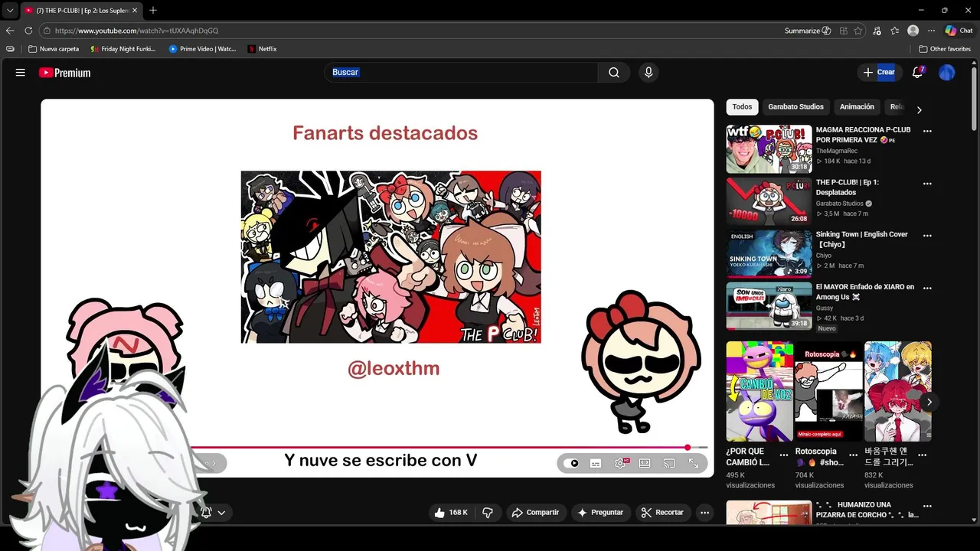Reload the page
Image resolution: width=980 pixels, height=551 pixels.
28,31
